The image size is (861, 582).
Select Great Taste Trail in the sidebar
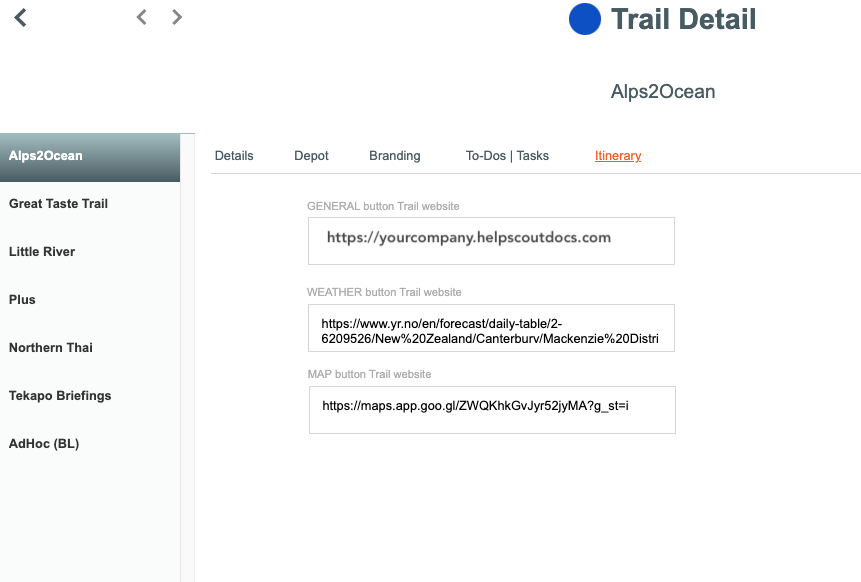90,204
